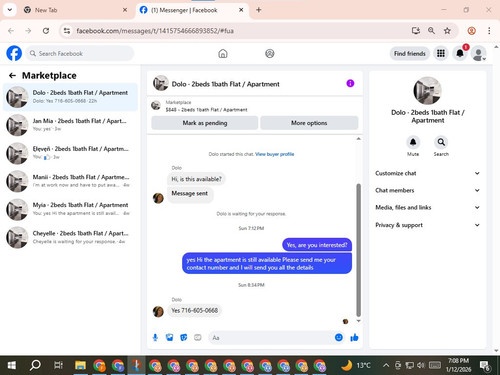Viewport: 500px width, 375px height.
Task: Open the account profile menu
Action: [478, 54]
